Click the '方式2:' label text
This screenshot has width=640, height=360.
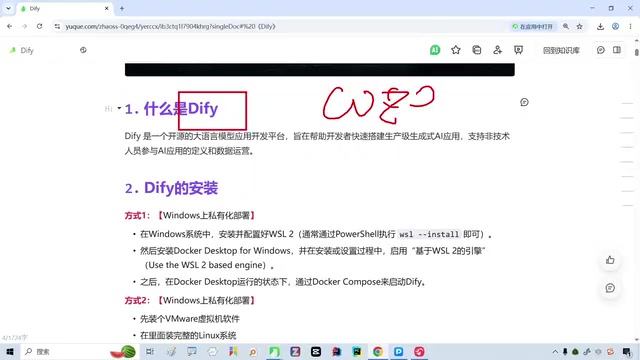pyautogui.click(x=138, y=300)
